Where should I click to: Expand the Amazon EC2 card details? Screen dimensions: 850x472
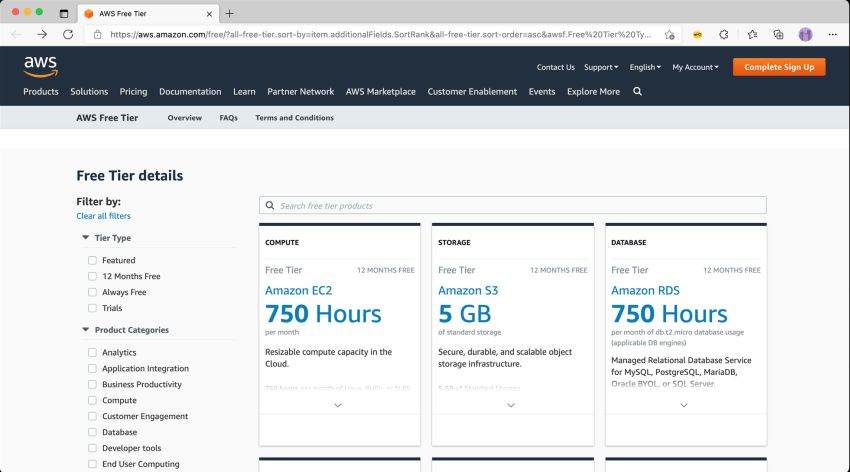pyautogui.click(x=338, y=405)
